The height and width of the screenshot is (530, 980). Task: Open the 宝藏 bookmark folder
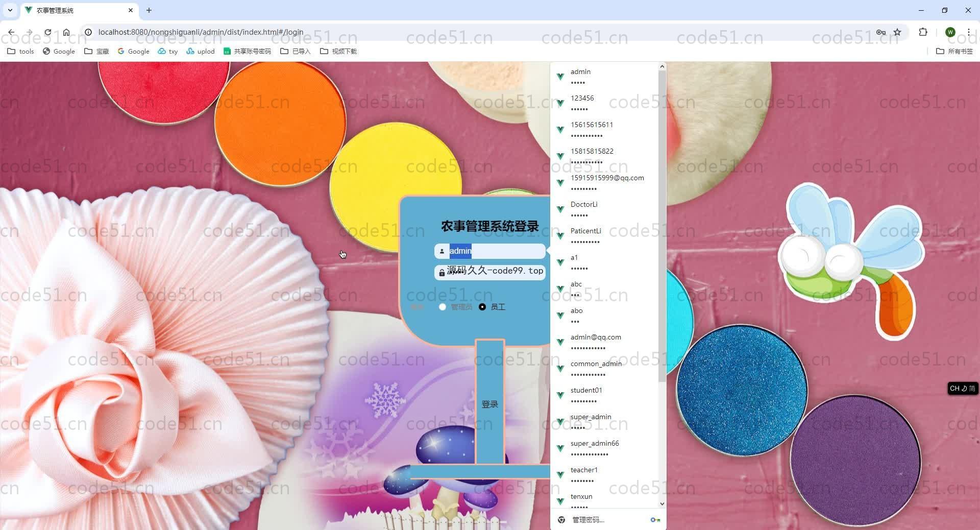point(96,51)
